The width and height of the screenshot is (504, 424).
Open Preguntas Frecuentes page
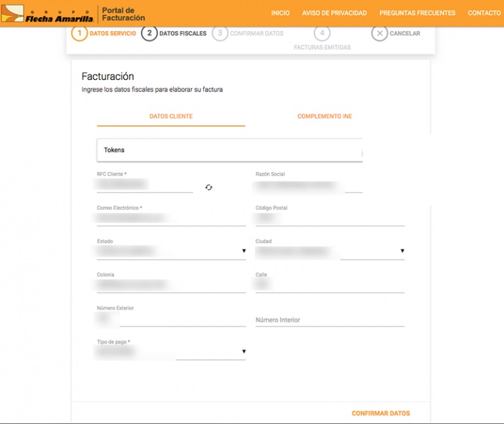point(417,13)
